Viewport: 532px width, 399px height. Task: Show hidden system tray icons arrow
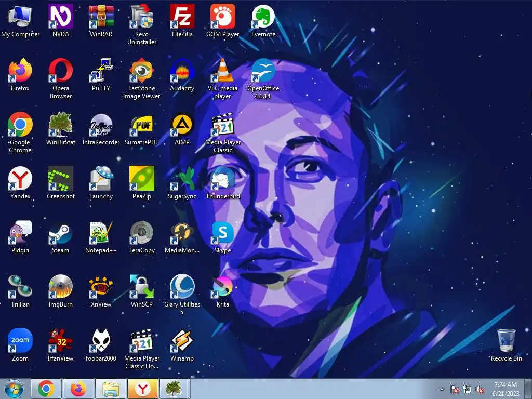[x=442, y=389]
